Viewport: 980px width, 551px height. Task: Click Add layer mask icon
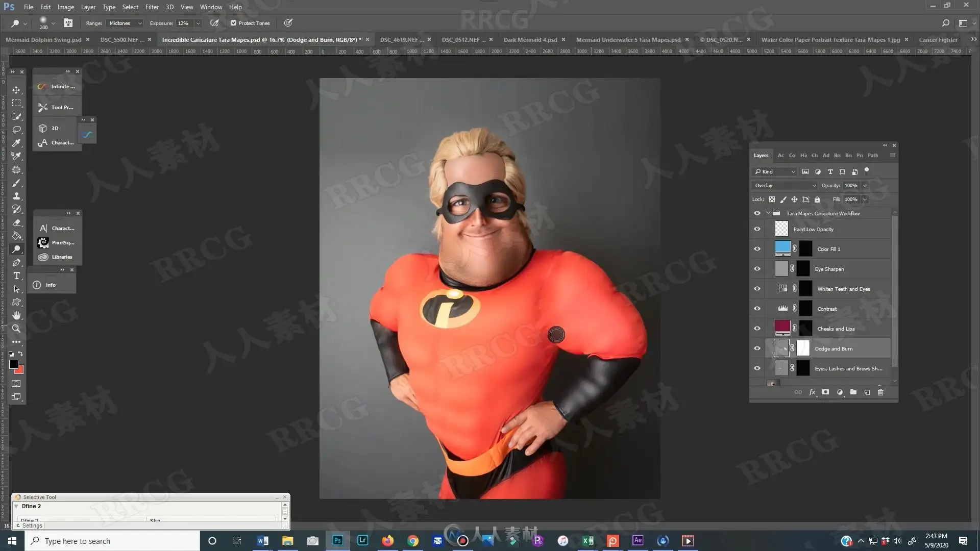(x=825, y=392)
